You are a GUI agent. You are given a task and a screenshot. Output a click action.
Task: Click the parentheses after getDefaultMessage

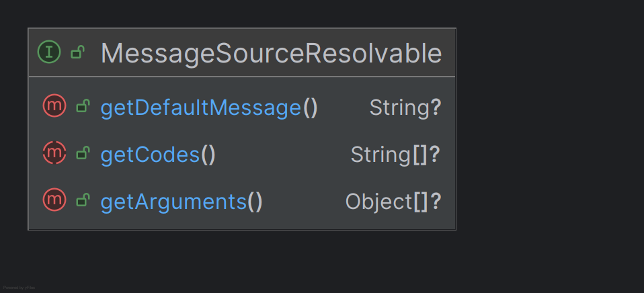click(310, 108)
